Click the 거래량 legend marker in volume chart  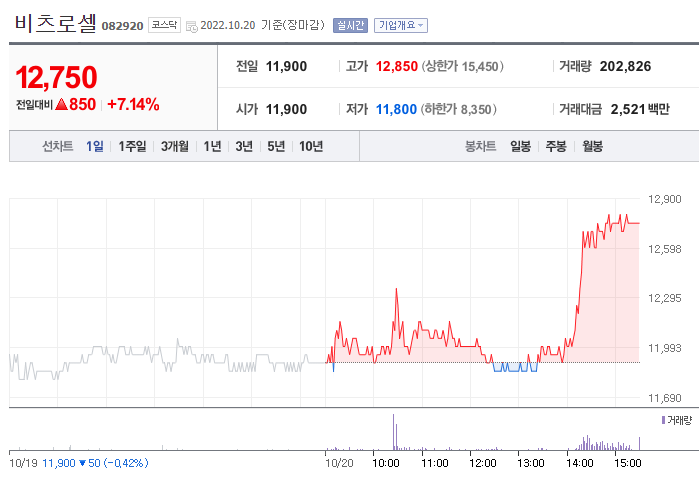coord(663,420)
